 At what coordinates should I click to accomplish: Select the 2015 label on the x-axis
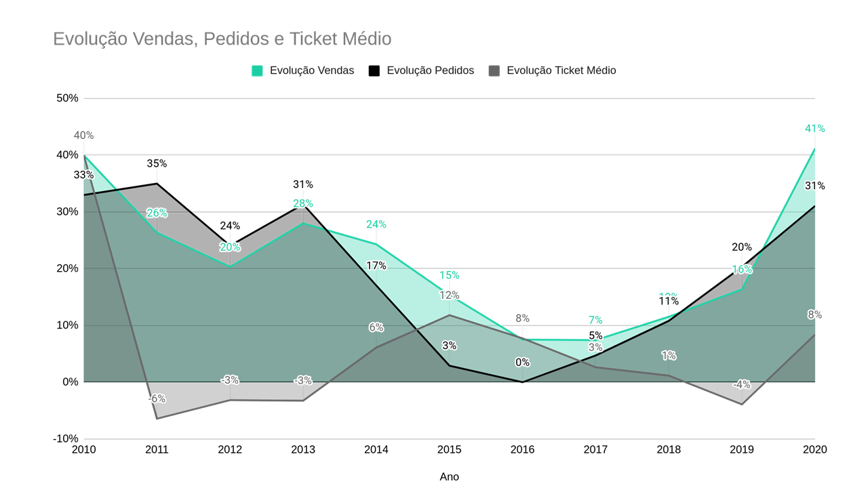click(449, 449)
